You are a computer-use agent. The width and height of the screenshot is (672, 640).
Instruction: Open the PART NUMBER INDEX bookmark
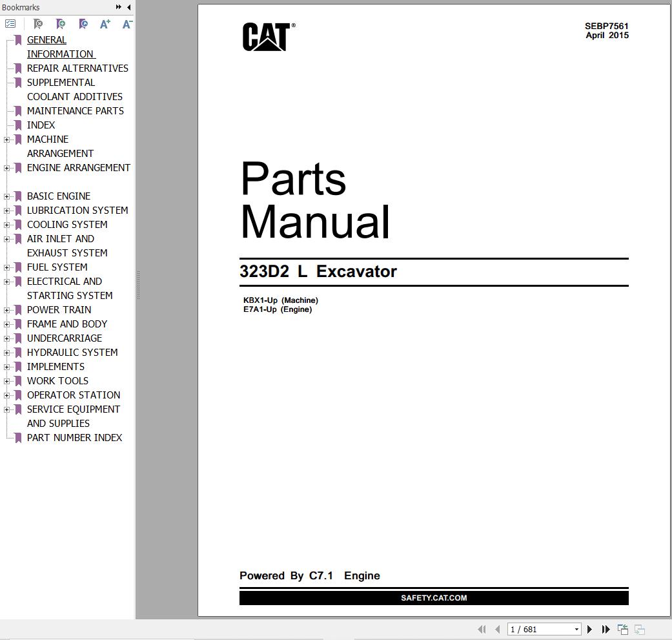pos(75,437)
